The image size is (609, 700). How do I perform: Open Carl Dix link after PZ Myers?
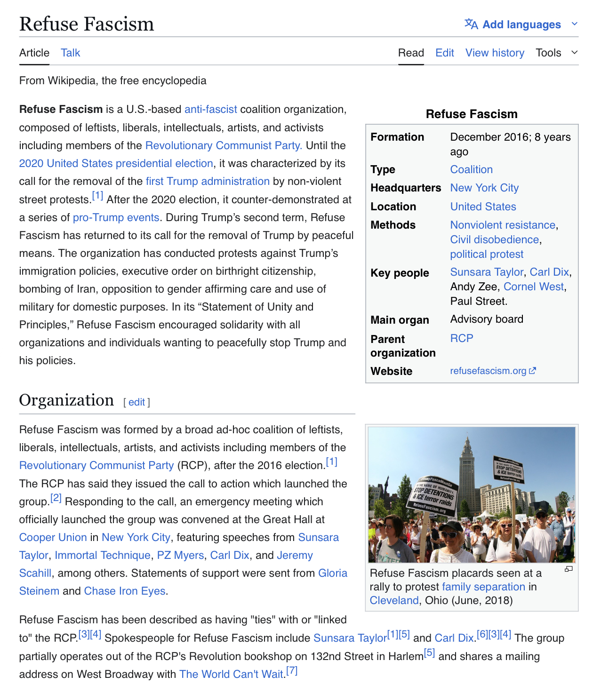pyautogui.click(x=229, y=555)
